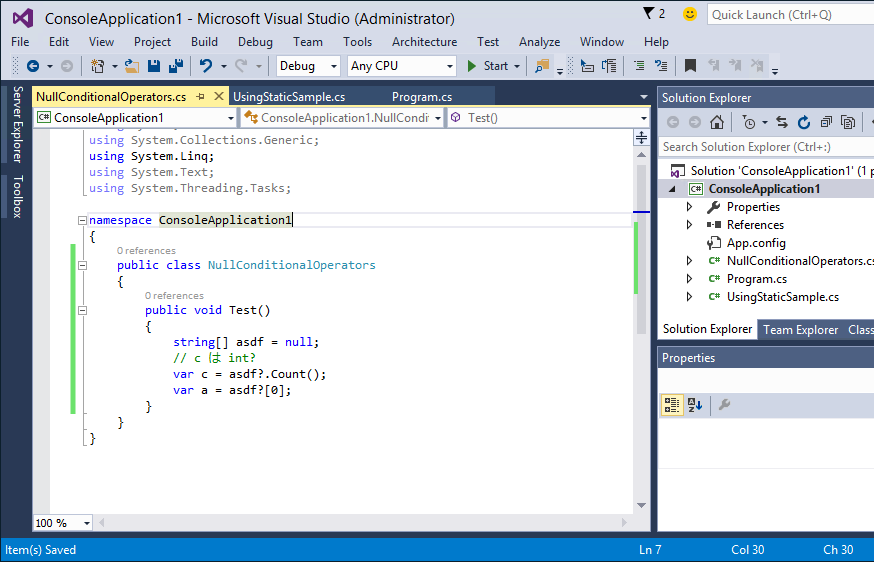The width and height of the screenshot is (874, 562).
Task: Close the NullConditionalOperators.cs tab
Action: 219,96
